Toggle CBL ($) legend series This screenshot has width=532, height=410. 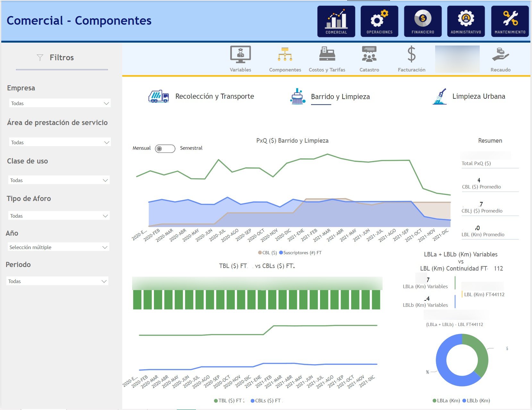(x=267, y=253)
